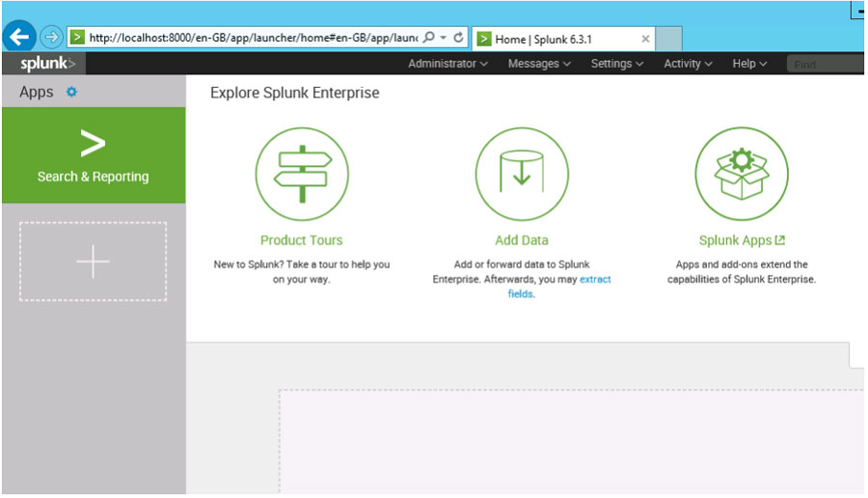Viewport: 868px width, 498px height.
Task: Open the Search & Reporting app tile
Action: [x=93, y=155]
